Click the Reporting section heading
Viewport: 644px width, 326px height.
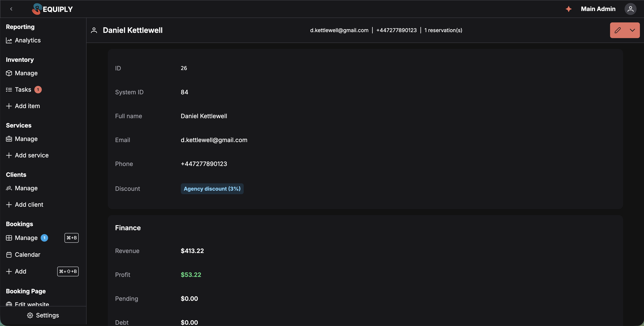[x=20, y=27]
